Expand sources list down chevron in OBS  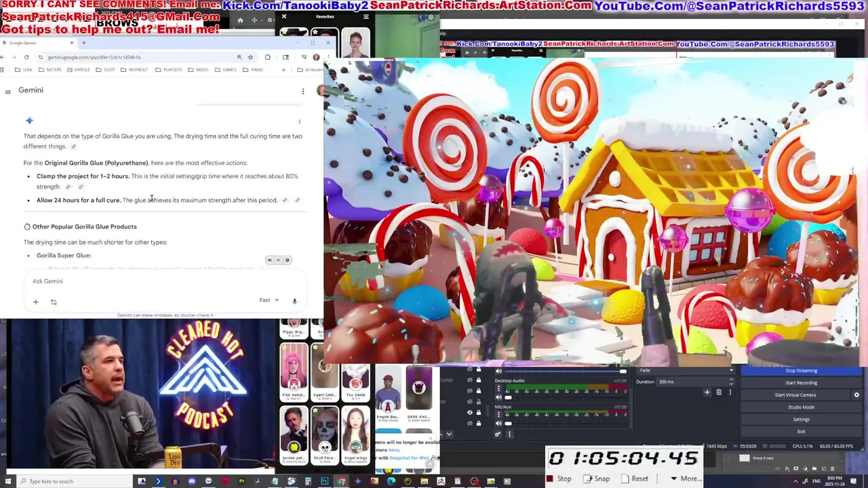point(449,434)
